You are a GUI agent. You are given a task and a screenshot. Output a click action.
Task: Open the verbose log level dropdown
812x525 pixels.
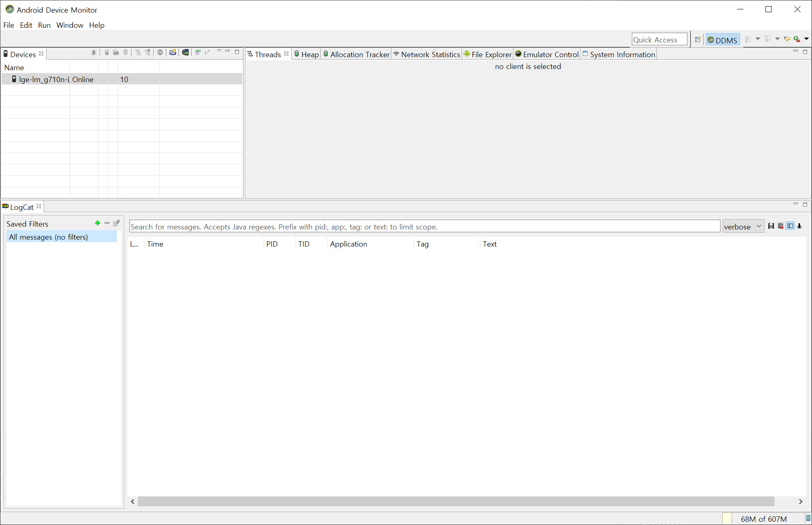743,227
